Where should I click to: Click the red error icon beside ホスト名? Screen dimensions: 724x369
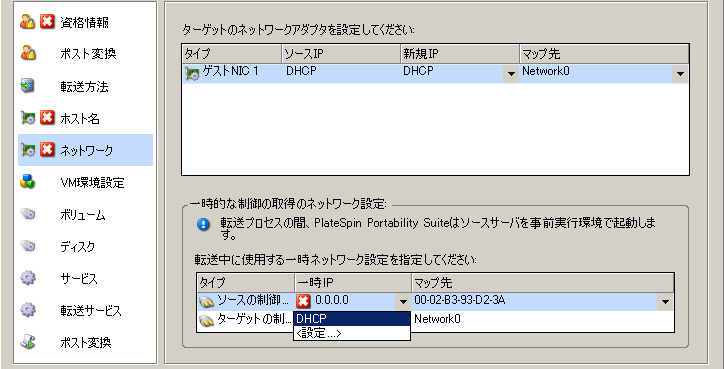[47, 118]
